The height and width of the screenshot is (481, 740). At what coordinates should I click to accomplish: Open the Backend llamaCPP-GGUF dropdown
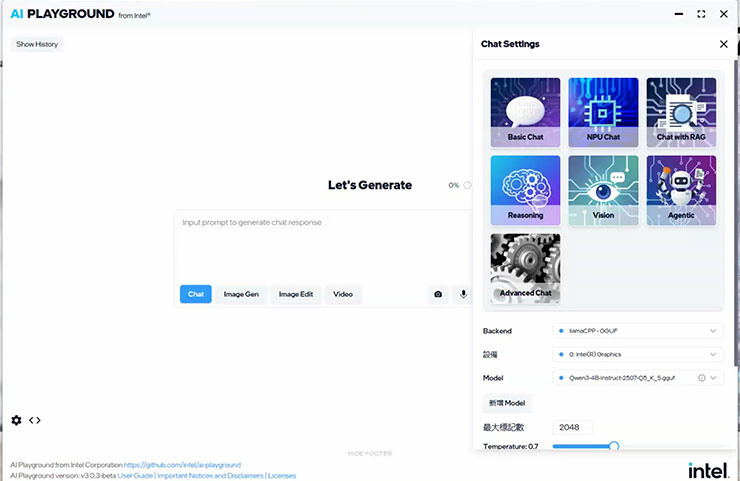click(x=638, y=331)
